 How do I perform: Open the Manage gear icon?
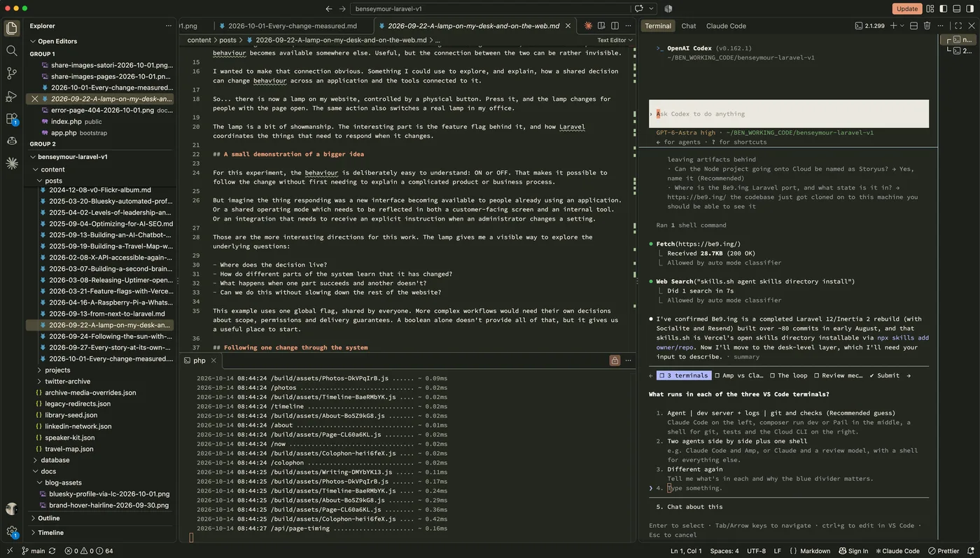pos(11,532)
